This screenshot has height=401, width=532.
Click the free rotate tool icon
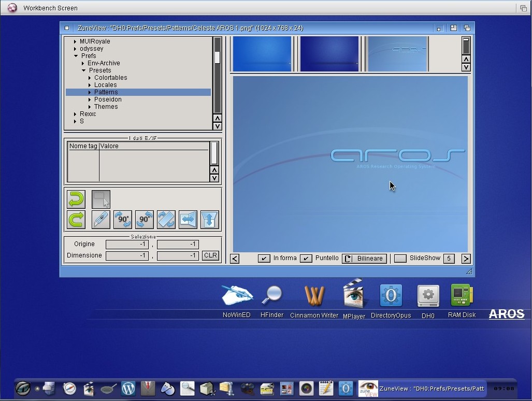coord(166,220)
